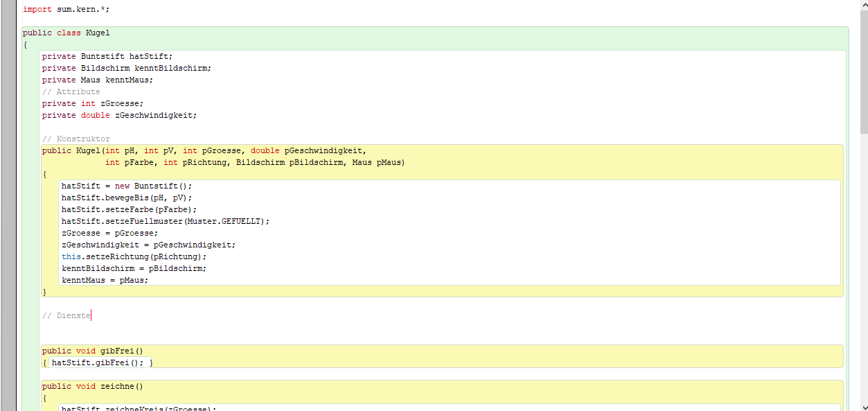Click the kenntMaus = pMaus assignment

coord(105,280)
